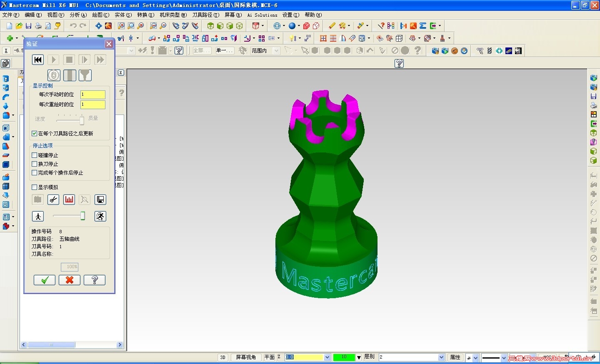Click the blue shaded sphere icon
Image resolution: width=600 pixels, height=364 pixels.
292,26
